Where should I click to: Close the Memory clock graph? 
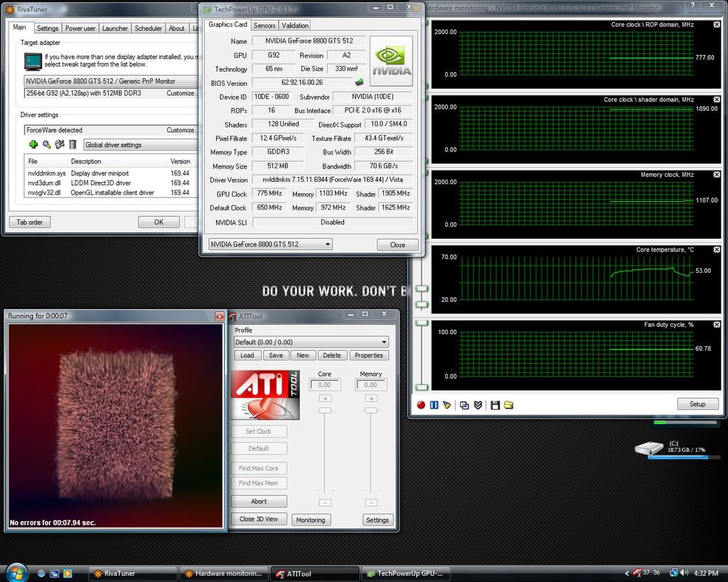coord(717,175)
